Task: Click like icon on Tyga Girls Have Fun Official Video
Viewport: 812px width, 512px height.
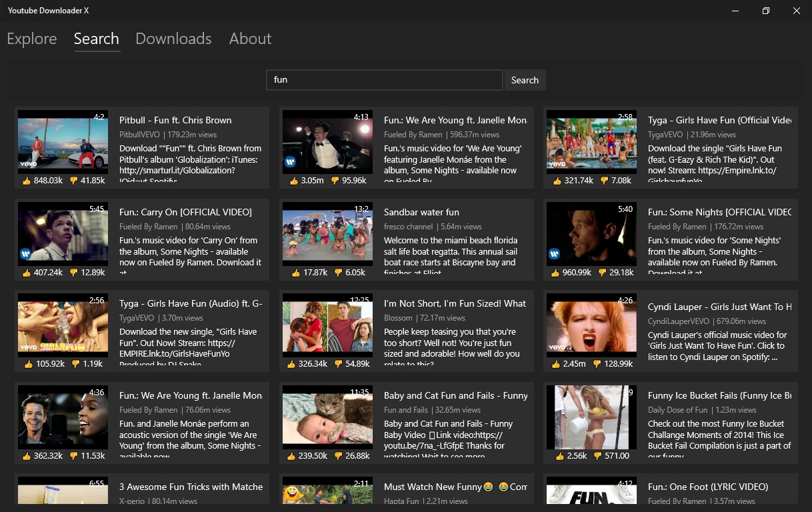Action: [556, 181]
